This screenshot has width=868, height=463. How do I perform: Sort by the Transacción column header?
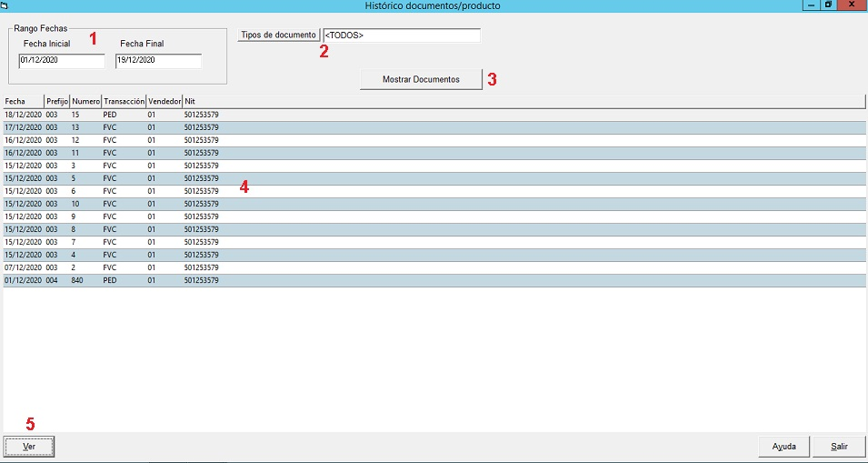pyautogui.click(x=124, y=102)
